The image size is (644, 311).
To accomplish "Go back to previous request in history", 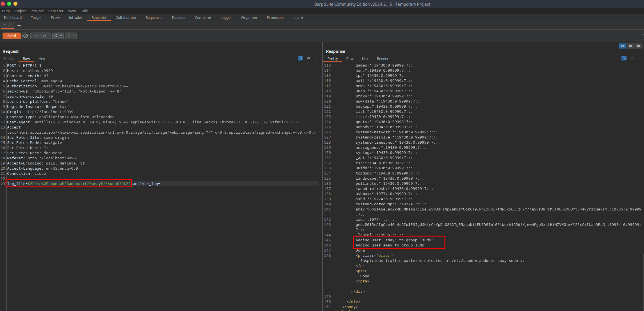I will click(x=56, y=36).
